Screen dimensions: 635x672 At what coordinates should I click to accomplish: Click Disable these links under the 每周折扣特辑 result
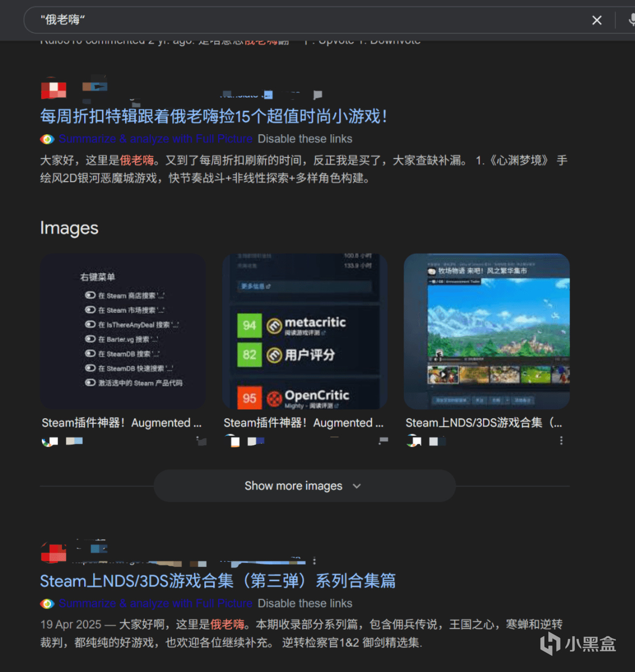[305, 139]
